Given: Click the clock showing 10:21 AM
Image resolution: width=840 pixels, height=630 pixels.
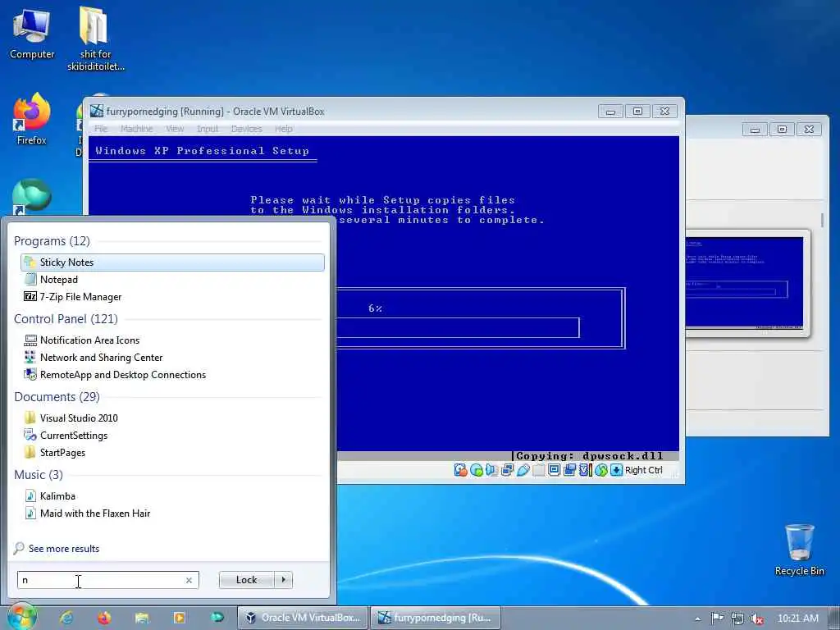Looking at the screenshot, I should click(x=797, y=619).
